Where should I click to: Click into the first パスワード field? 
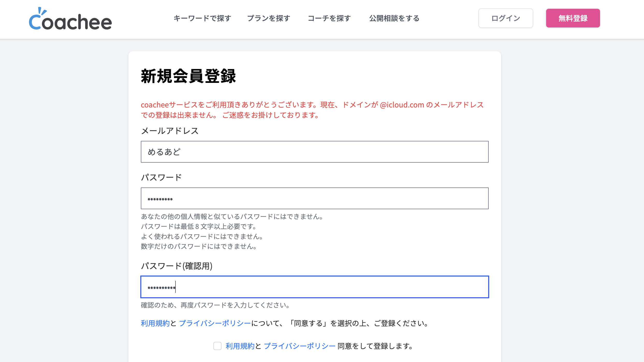click(x=314, y=198)
